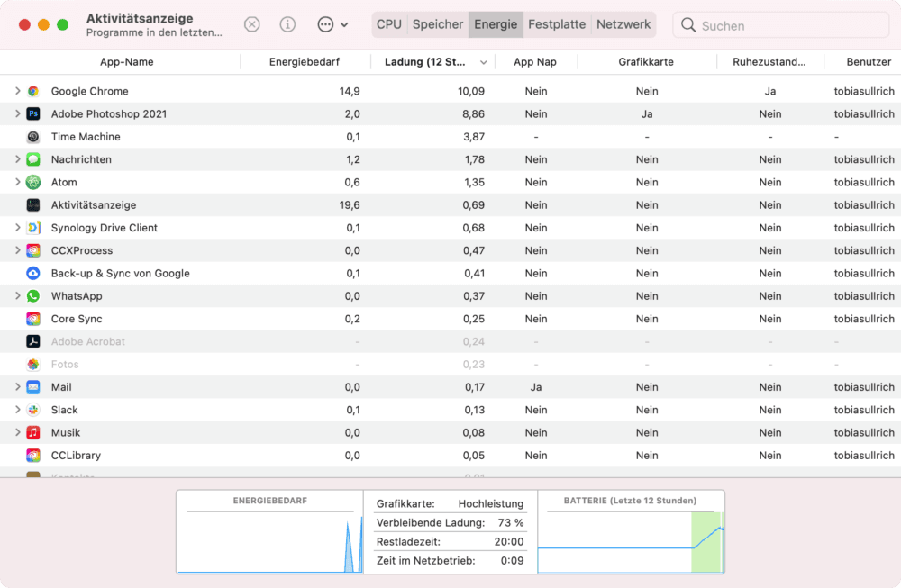Expand the Atom process group
This screenshot has width=901, height=588.
(x=17, y=182)
